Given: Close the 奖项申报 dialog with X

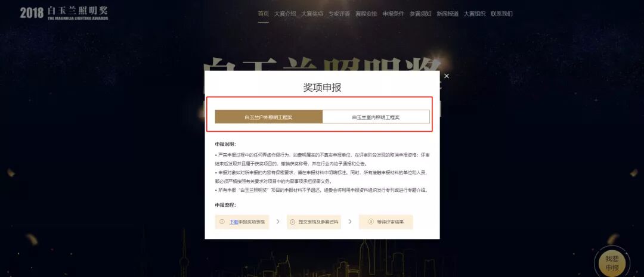Looking at the screenshot, I should pos(447,76).
